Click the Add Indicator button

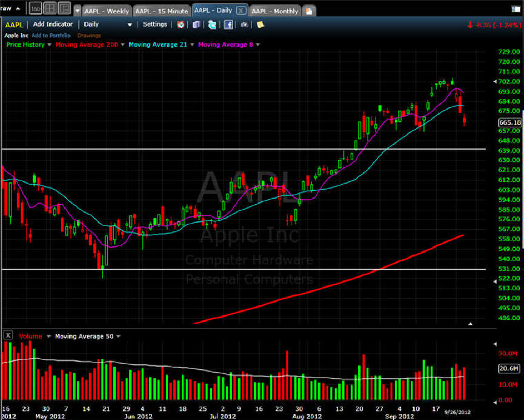tap(53, 24)
